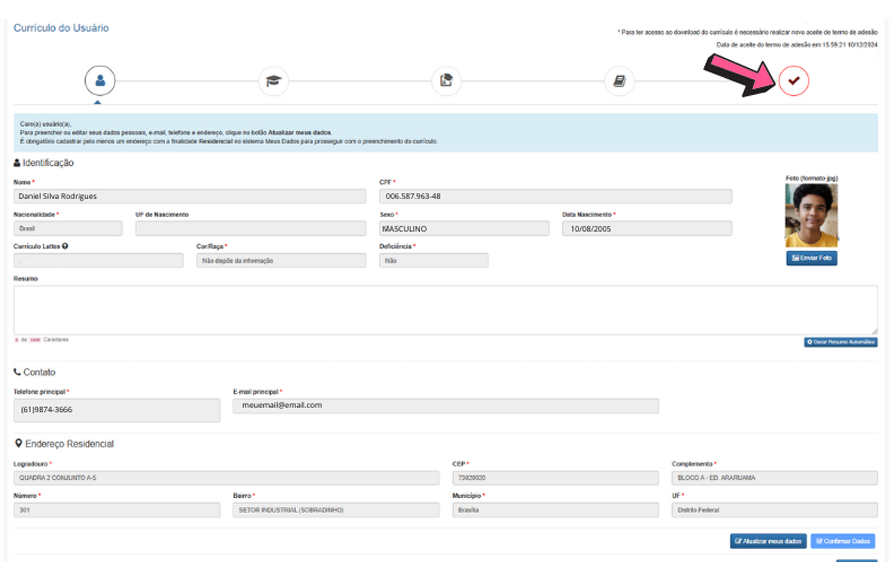This screenshot has width=892, height=575.
Task: Click the Contato section heading
Action: (35, 373)
